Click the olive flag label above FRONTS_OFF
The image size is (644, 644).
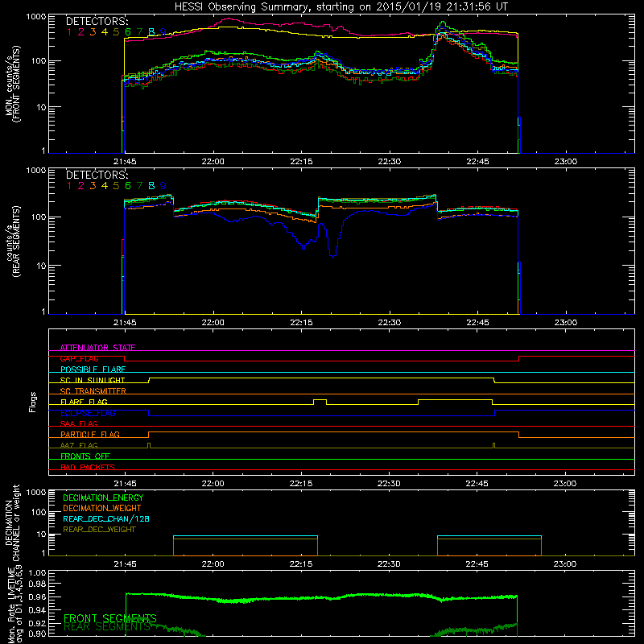click(79, 445)
